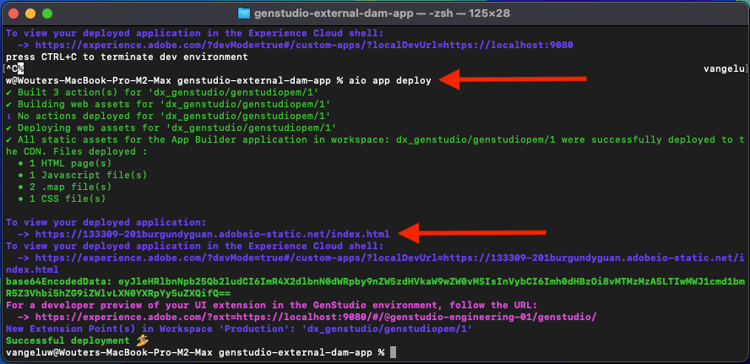
Task: Click the green zoom window button
Action: (x=47, y=13)
